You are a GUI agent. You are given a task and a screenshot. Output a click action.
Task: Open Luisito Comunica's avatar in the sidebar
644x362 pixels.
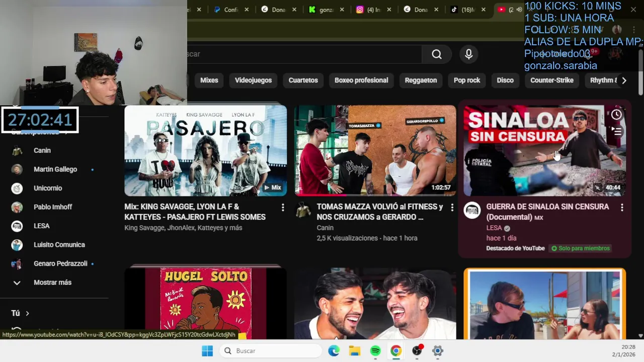tap(17, 245)
